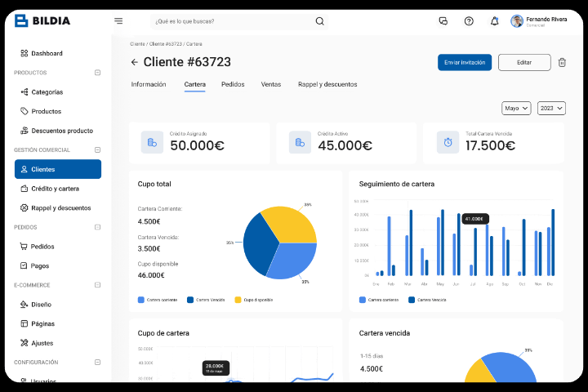Click the BILDIA logo
588x392 pixels.
pos(42,20)
